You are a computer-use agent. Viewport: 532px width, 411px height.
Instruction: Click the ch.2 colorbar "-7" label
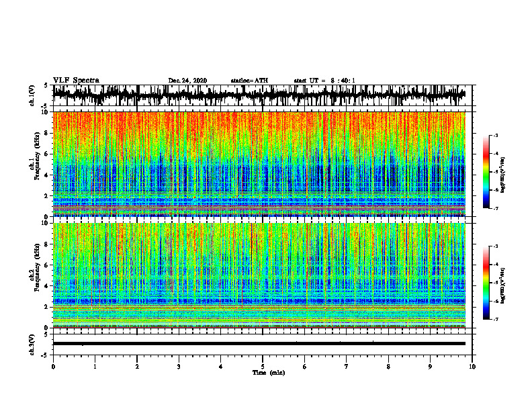496,319
